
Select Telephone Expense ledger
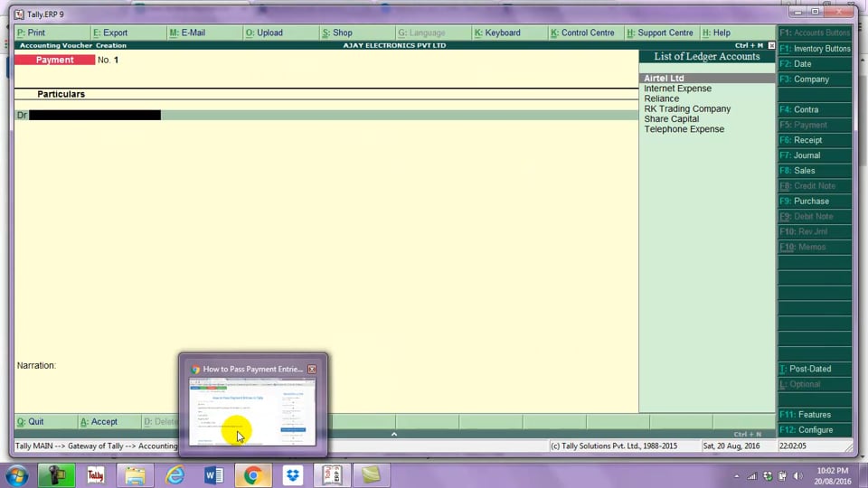coord(684,129)
